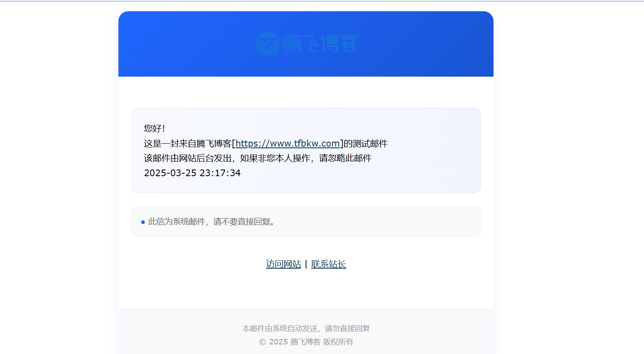Open the 联系站长 link
The height and width of the screenshot is (354, 644).
[328, 264]
